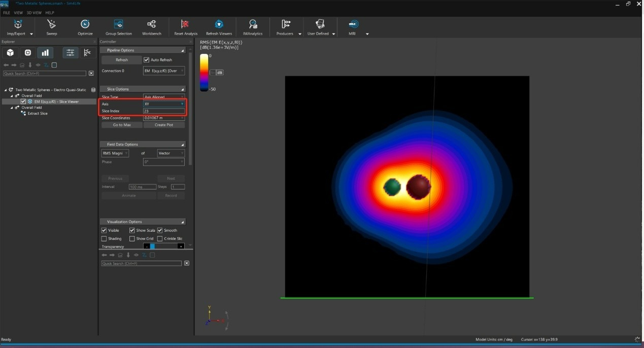Collapse the Two Metallic Spheres tree node
This screenshot has width=644, height=348.
point(6,90)
